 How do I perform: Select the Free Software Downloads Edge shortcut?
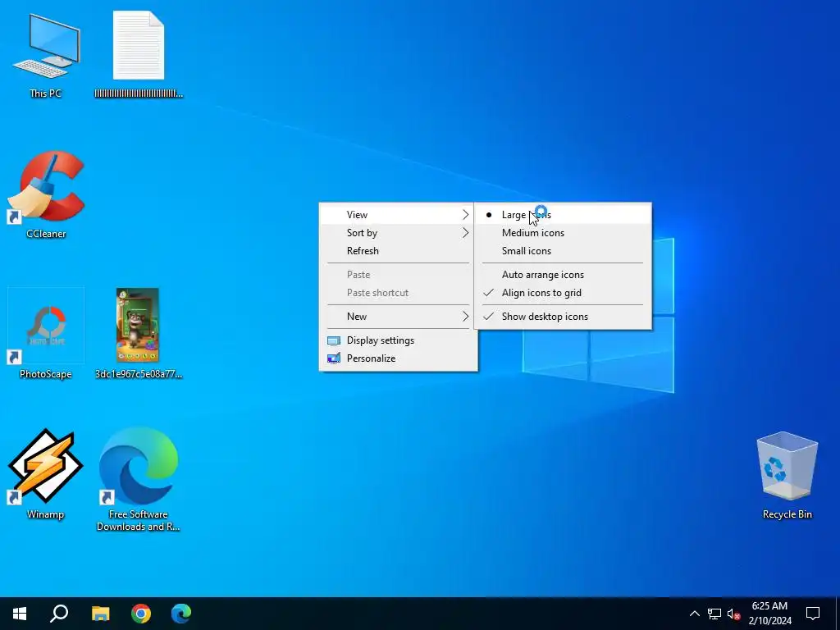click(138, 466)
